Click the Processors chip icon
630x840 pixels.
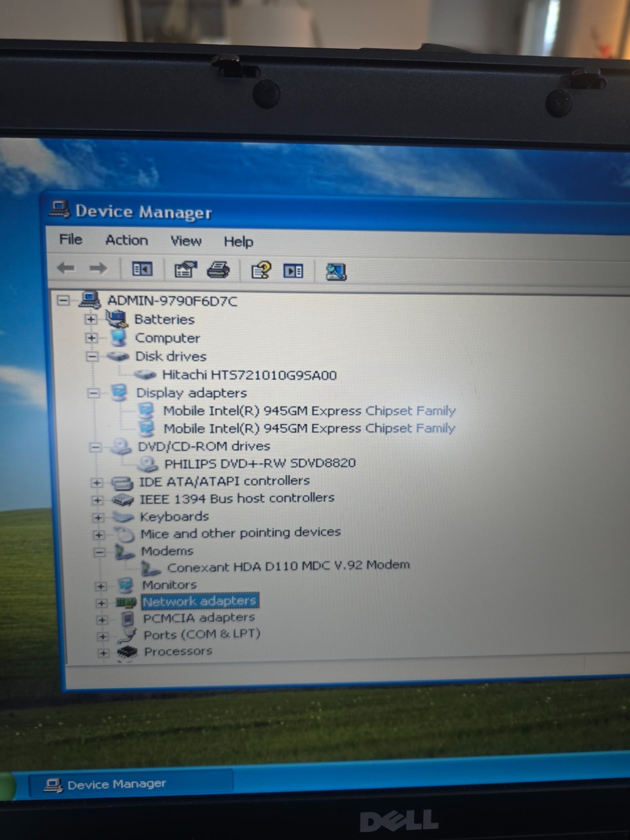pyautogui.click(x=128, y=653)
